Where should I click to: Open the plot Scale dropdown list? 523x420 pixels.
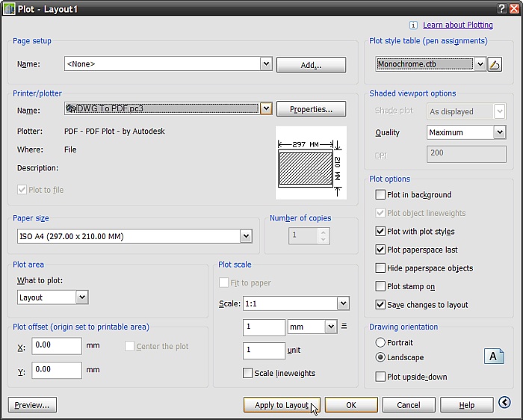pyautogui.click(x=343, y=303)
